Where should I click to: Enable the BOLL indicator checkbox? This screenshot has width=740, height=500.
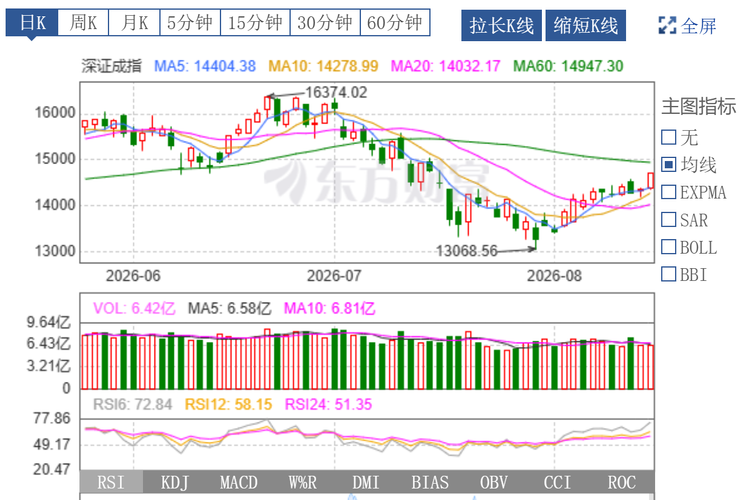(669, 247)
